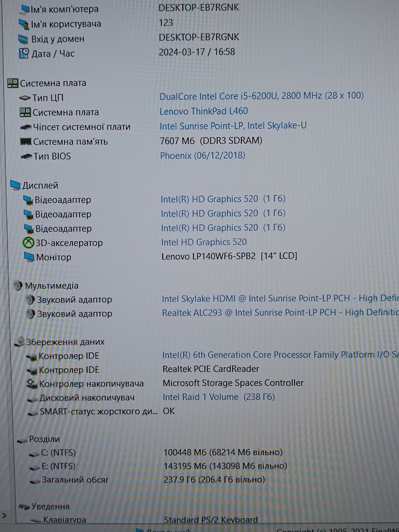Click the Дисплей section monitor icon
Image resolution: width=399 pixels, height=532 pixels.
tap(15, 185)
